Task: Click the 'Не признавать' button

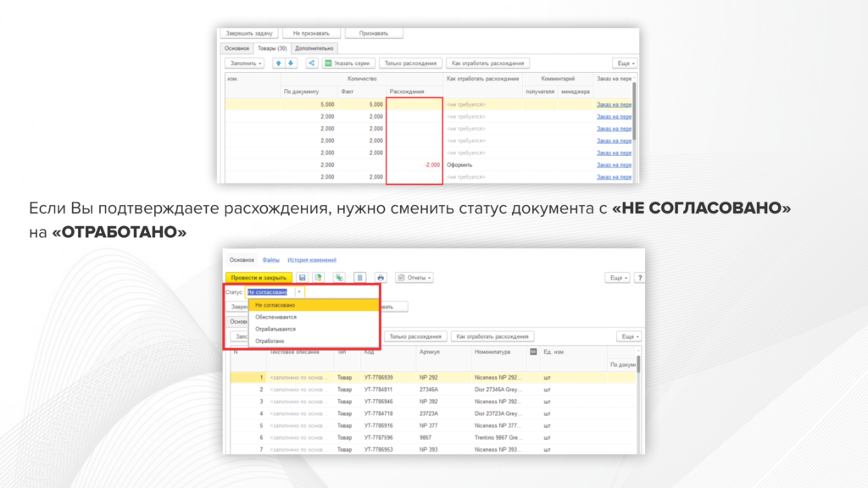Action: tap(311, 33)
